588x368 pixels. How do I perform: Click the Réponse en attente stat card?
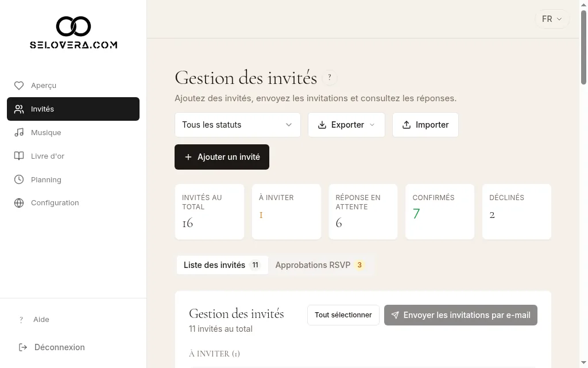[x=363, y=212]
